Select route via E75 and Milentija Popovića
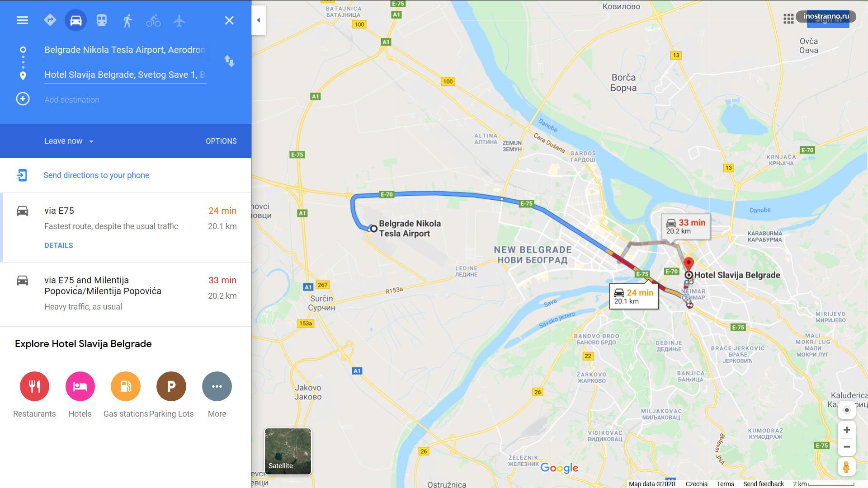868x488 pixels. 126,294
